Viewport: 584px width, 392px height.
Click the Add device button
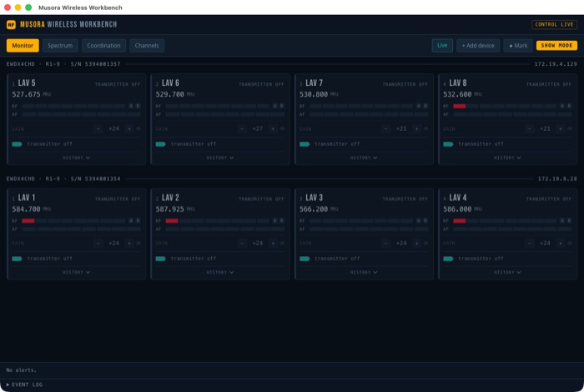point(478,45)
